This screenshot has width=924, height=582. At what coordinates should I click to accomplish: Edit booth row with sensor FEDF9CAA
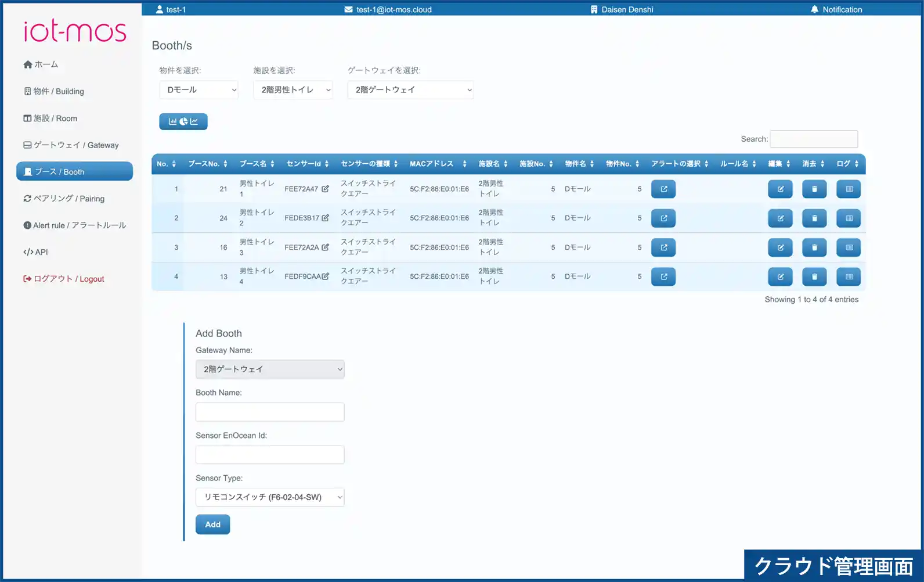click(780, 276)
